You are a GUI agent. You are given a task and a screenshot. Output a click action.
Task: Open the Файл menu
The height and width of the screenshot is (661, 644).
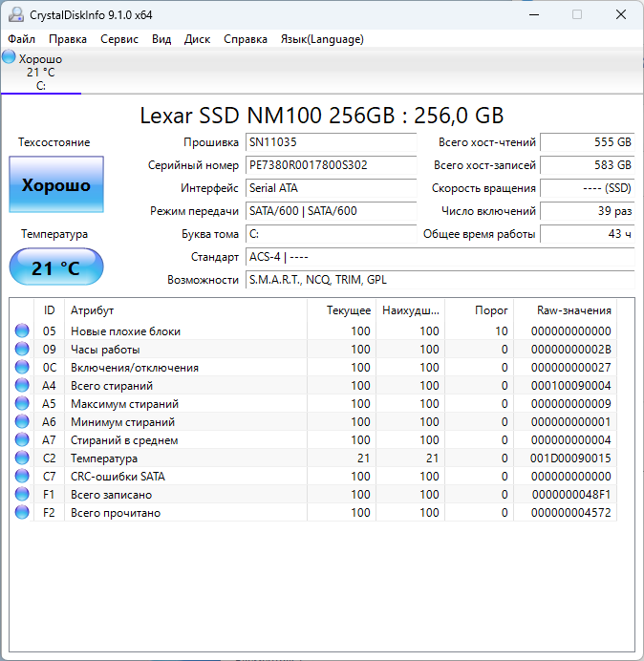point(22,39)
